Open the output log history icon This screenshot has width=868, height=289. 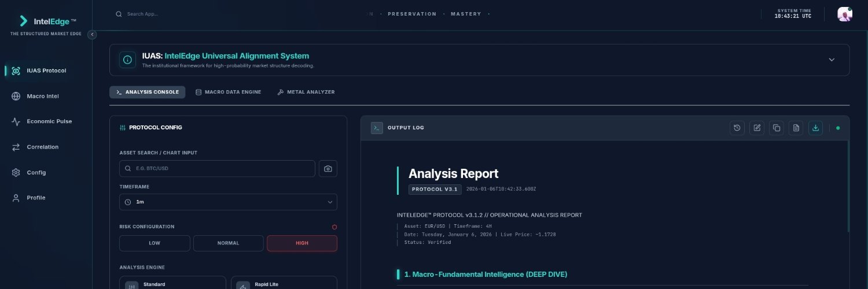[737, 128]
